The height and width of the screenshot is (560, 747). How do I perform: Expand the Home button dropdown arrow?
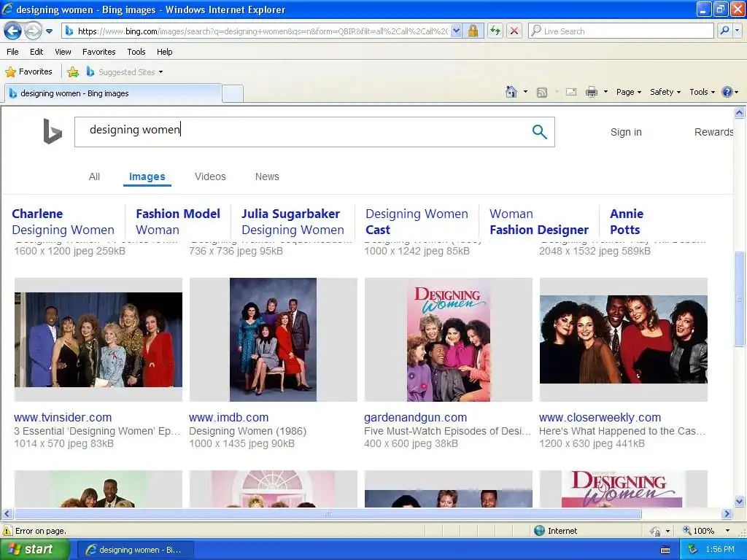pos(525,92)
